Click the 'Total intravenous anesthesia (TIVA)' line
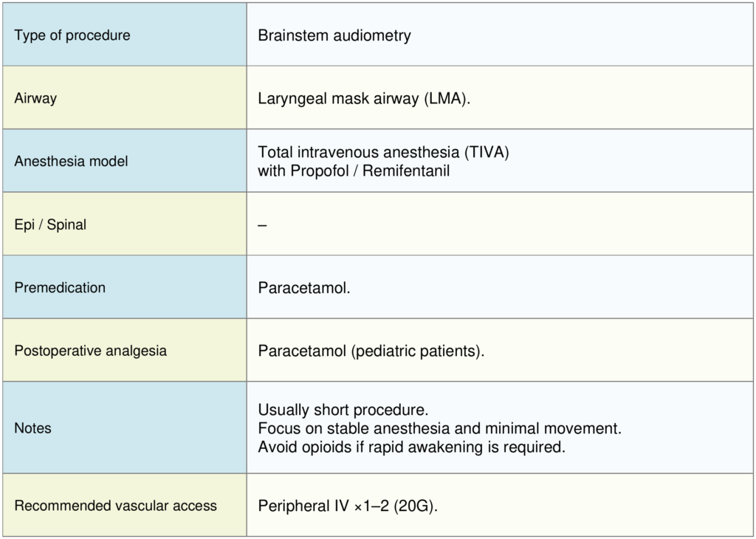 click(x=384, y=153)
